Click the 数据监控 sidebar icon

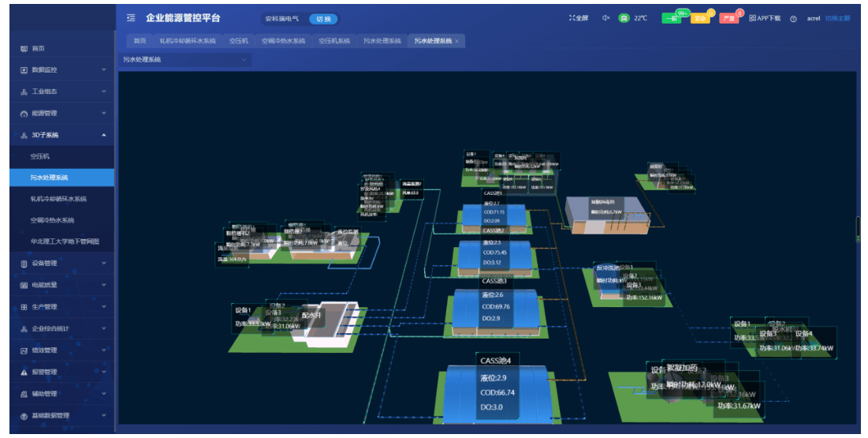24,70
